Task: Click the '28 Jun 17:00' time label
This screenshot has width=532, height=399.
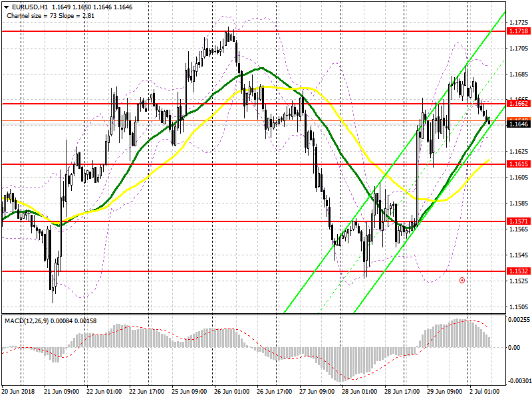Action: [402, 391]
